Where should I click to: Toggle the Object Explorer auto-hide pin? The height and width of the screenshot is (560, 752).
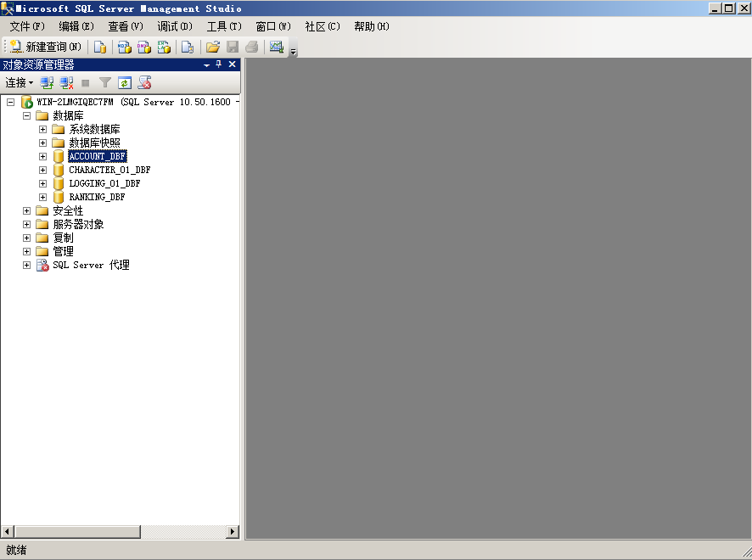click(x=219, y=64)
